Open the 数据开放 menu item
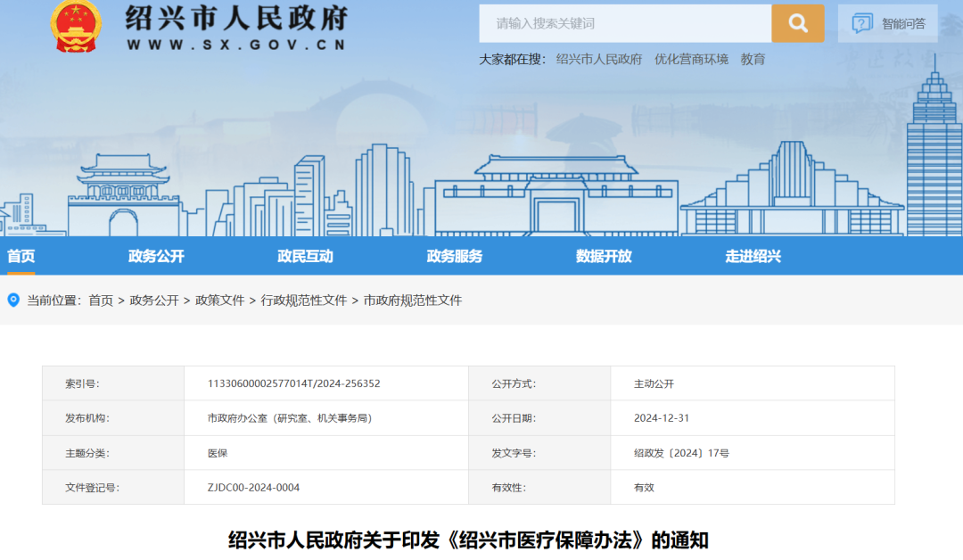 point(604,256)
